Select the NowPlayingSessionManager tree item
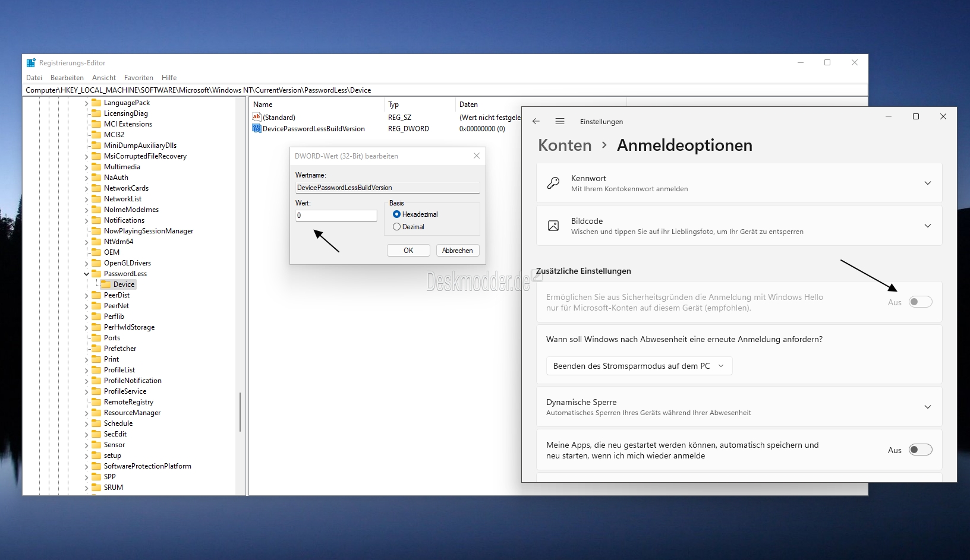The image size is (970, 560). 149,231
